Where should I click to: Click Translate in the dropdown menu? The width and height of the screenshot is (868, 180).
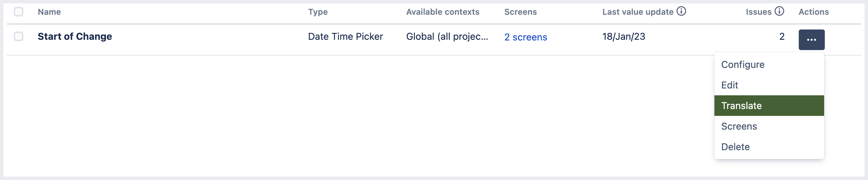click(x=742, y=106)
